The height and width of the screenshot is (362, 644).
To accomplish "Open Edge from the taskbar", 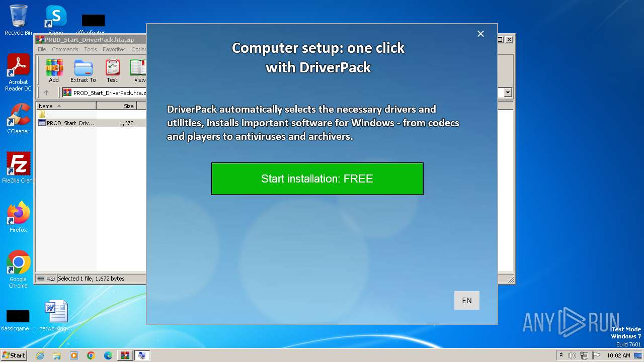I will coord(108,355).
